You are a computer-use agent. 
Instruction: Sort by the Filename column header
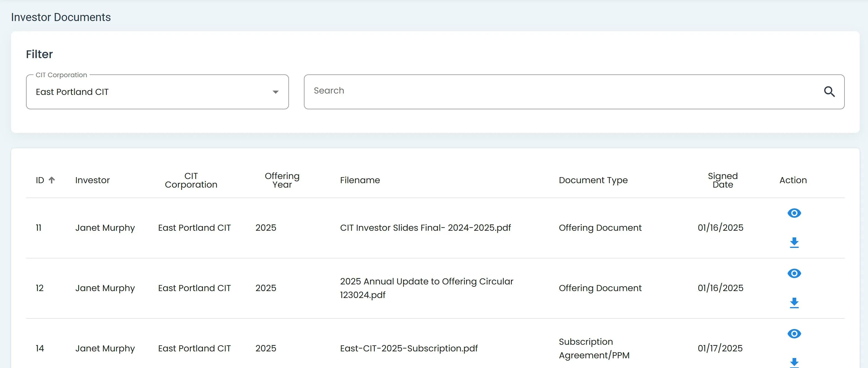pyautogui.click(x=360, y=180)
